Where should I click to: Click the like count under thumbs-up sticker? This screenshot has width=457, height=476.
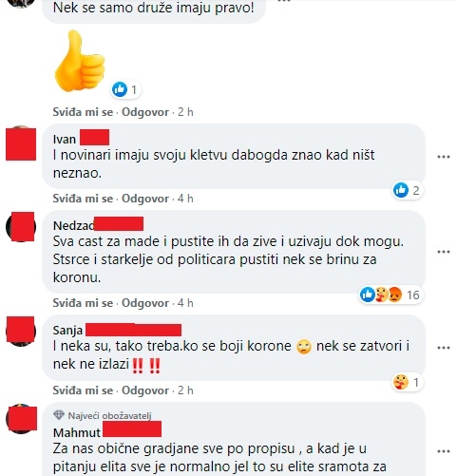[126, 89]
